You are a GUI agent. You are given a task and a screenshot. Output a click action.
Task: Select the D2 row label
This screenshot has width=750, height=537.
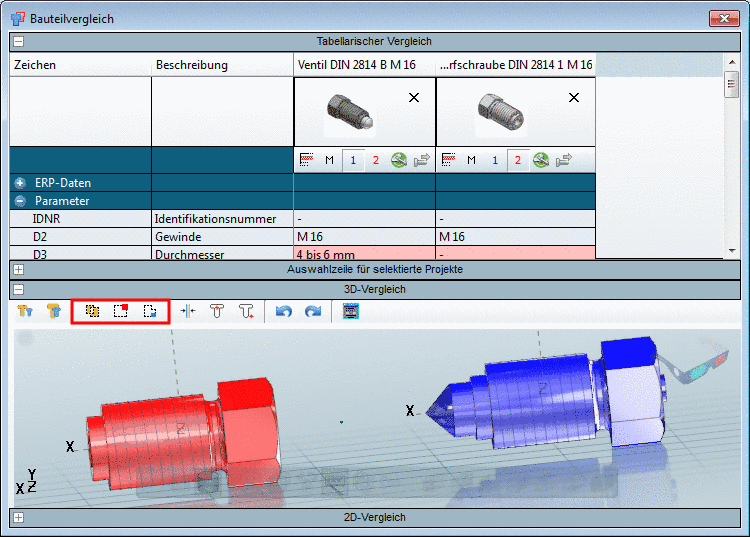tap(40, 237)
